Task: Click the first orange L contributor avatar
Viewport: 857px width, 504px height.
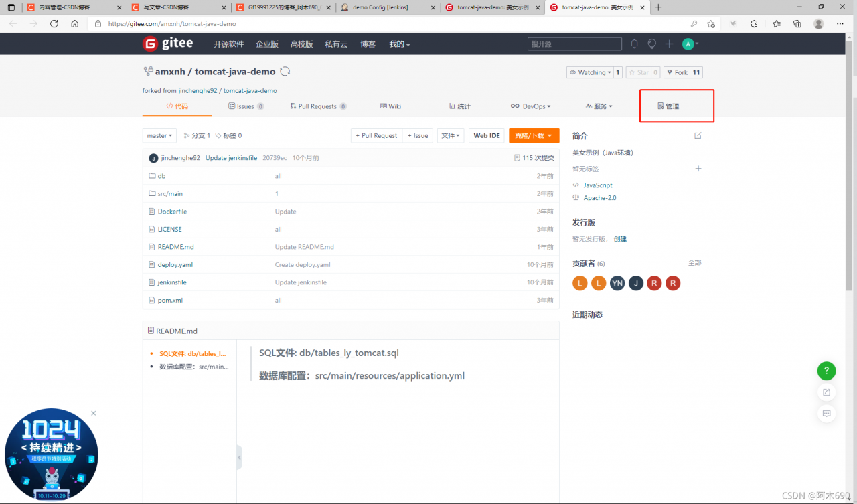Action: pyautogui.click(x=580, y=283)
